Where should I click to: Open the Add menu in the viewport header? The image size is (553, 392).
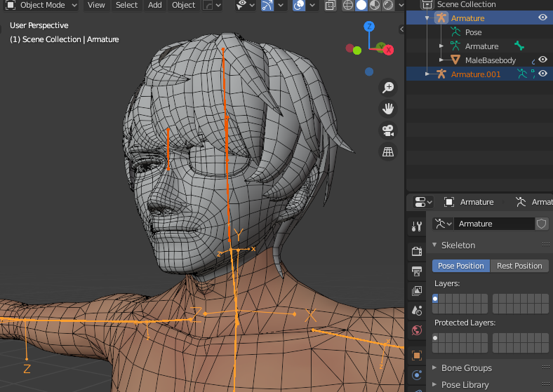point(155,5)
